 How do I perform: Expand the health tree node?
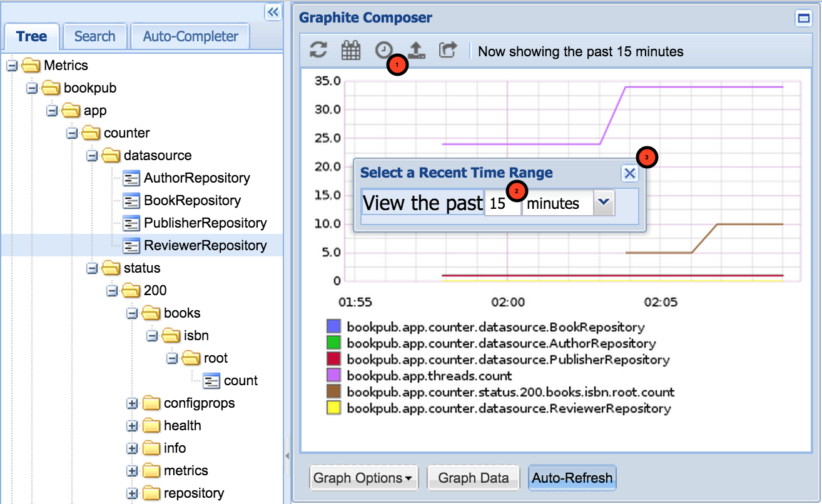pos(132,426)
